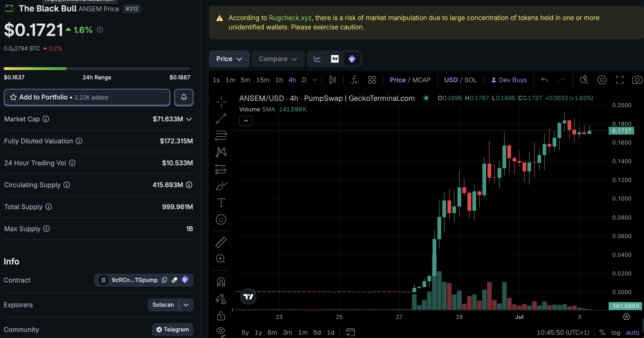Expand the Explorers dropdown arrow
The height and width of the screenshot is (338, 644).
(x=186, y=305)
